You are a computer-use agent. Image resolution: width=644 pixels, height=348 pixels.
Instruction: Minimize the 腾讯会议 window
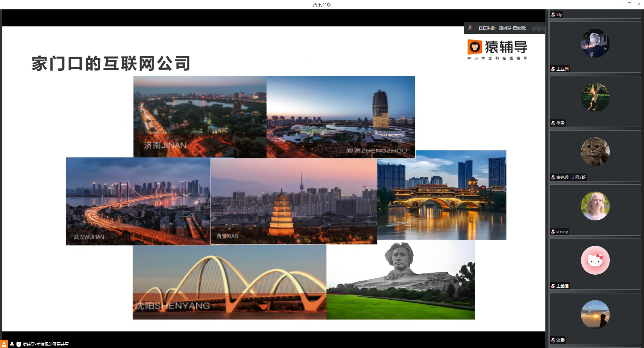(619, 4)
